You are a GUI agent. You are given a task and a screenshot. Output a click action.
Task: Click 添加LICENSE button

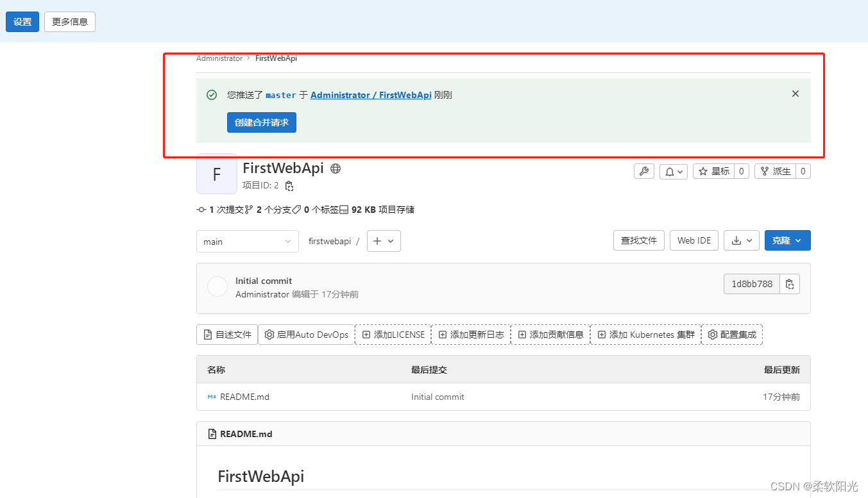click(x=393, y=335)
